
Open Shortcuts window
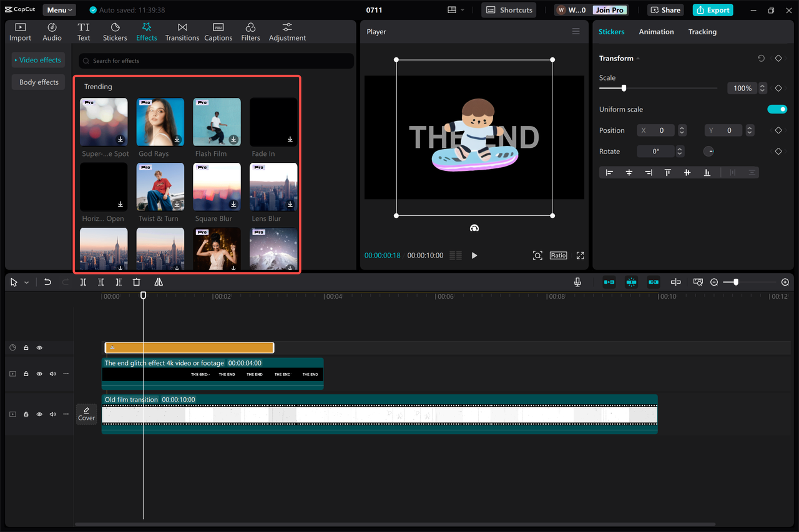509,10
